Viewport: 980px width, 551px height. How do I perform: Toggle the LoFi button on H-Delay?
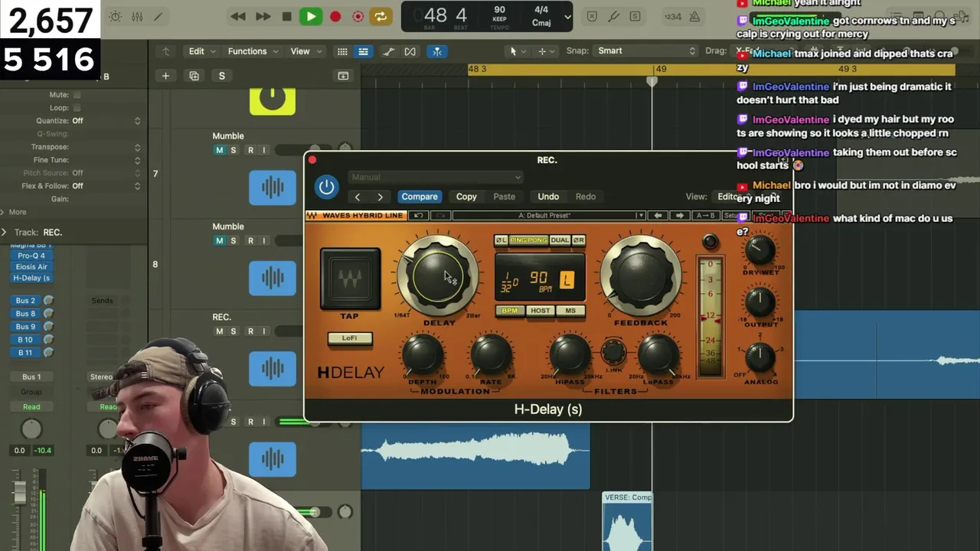pos(350,338)
